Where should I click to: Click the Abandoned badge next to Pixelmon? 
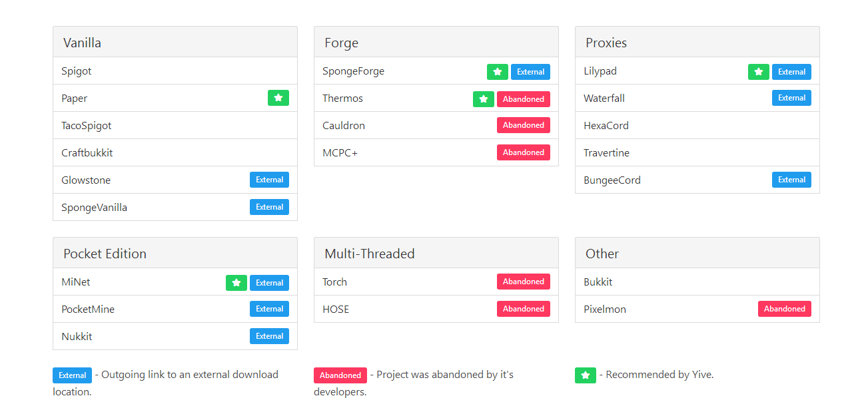(784, 309)
